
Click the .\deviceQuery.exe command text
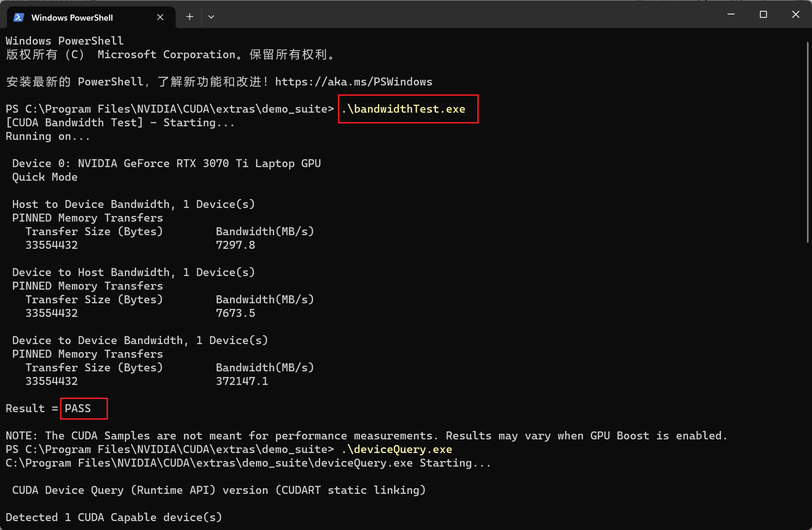click(397, 449)
